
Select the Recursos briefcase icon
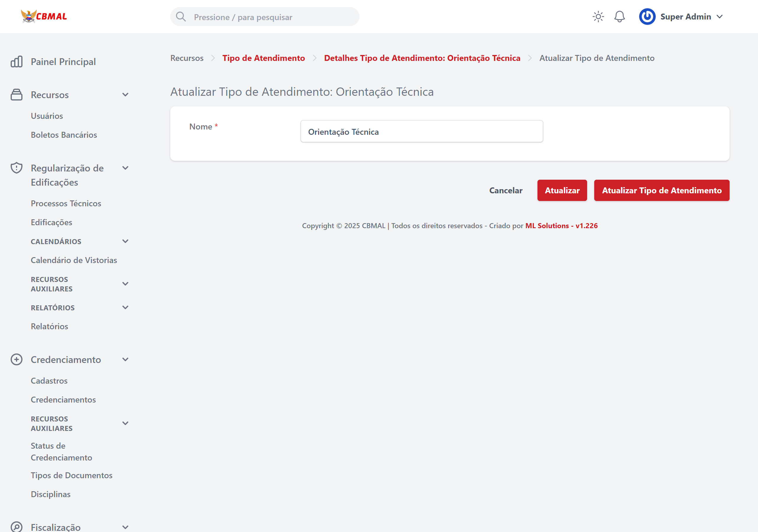pos(17,95)
